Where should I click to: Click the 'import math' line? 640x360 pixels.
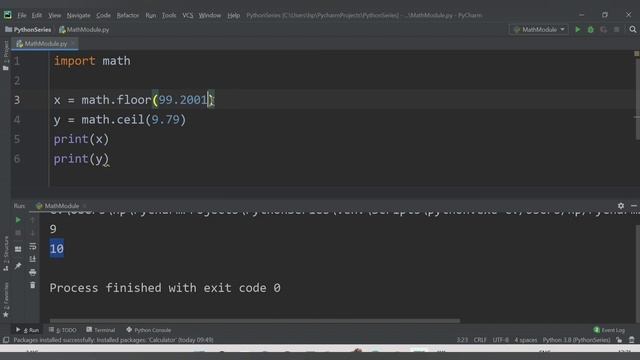tap(92, 61)
